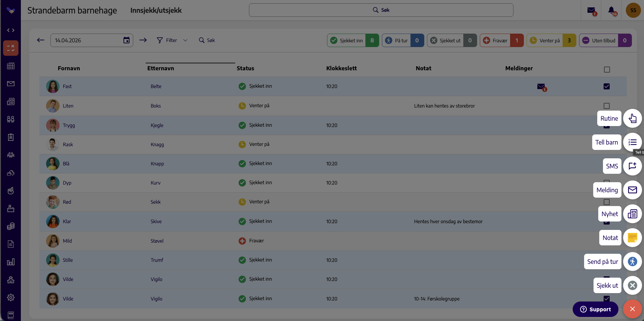Sort table by the Etternavn column
The height and width of the screenshot is (321, 644).
[x=160, y=68]
